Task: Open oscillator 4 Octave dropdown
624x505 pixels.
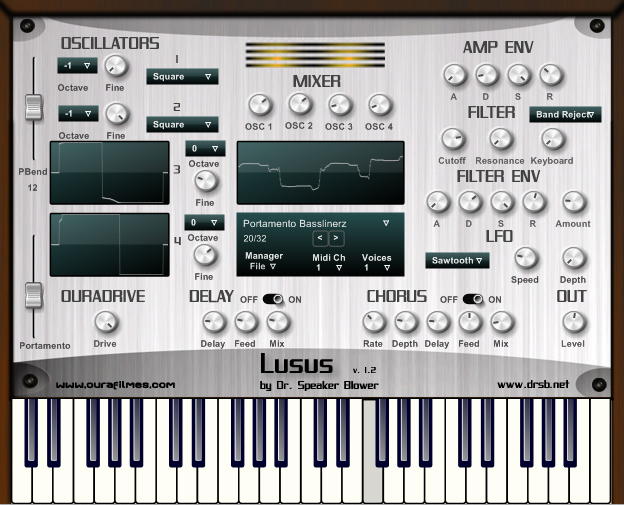Action: 205,222
